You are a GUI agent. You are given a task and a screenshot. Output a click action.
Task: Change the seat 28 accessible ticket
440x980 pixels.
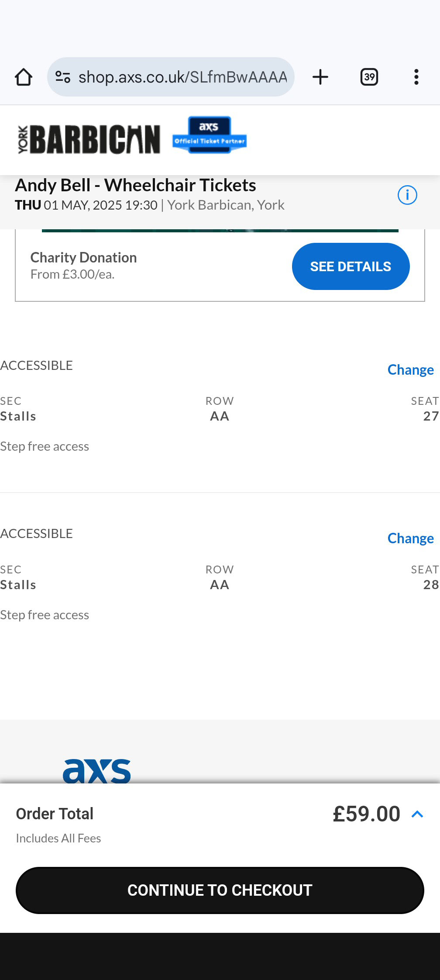(410, 538)
